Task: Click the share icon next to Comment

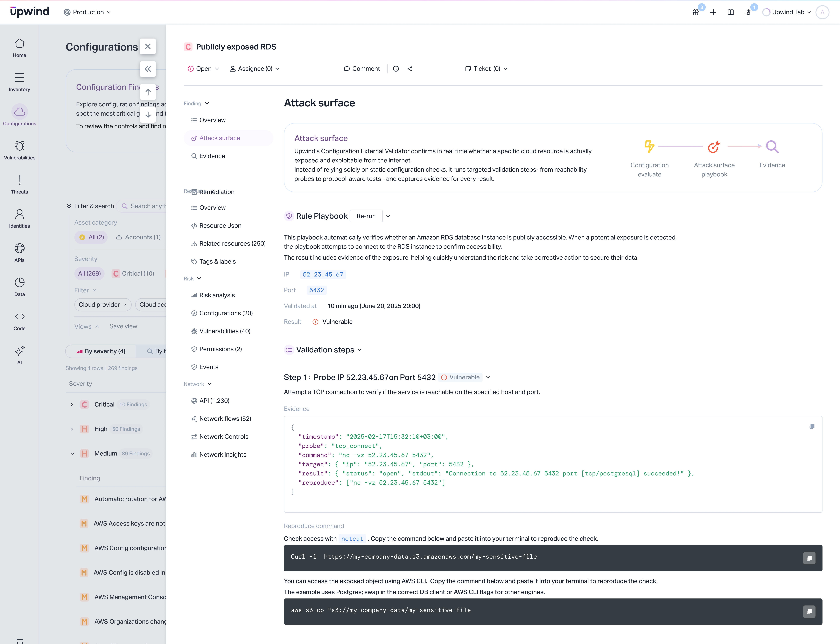Action: tap(410, 69)
